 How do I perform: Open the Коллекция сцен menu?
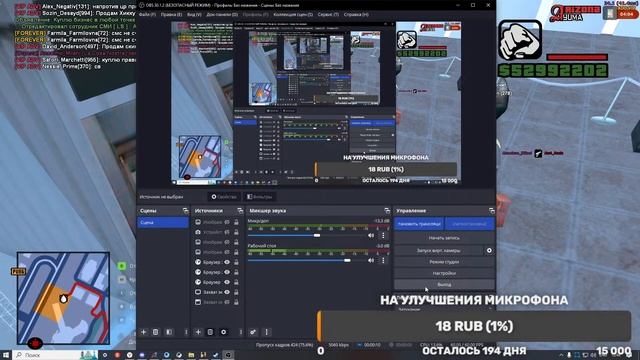point(293,14)
